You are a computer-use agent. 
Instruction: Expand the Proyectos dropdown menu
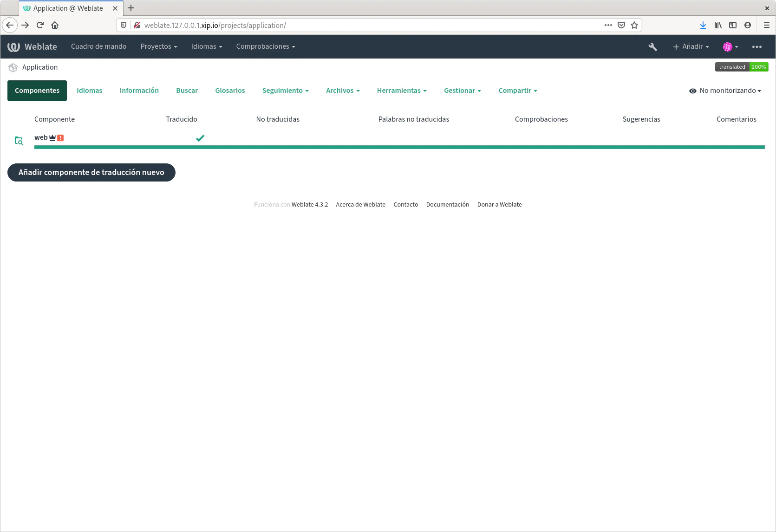[x=159, y=47]
